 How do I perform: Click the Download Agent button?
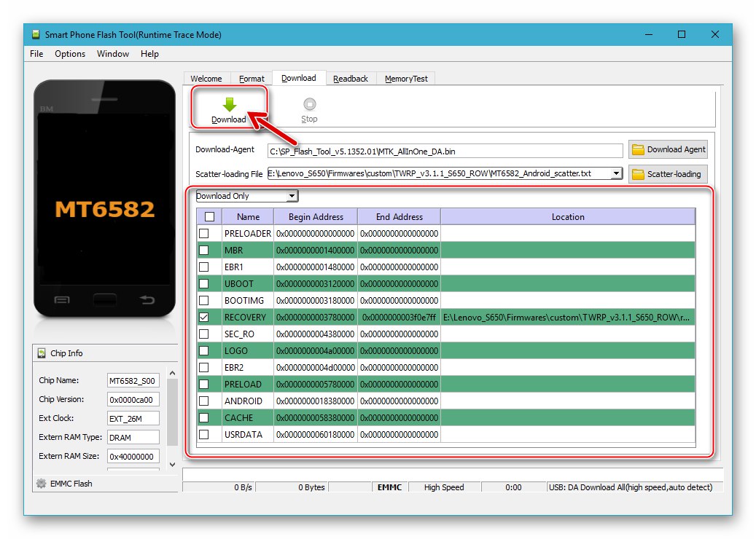tap(668, 149)
